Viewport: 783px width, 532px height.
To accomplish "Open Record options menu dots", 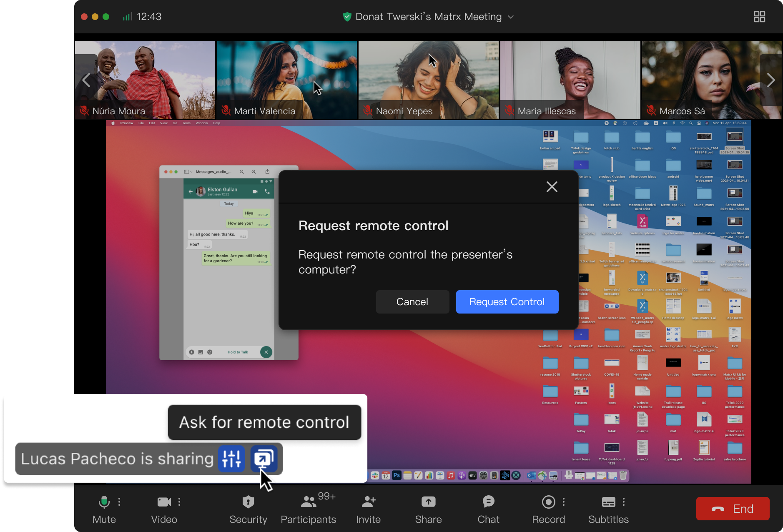I will click(x=564, y=502).
